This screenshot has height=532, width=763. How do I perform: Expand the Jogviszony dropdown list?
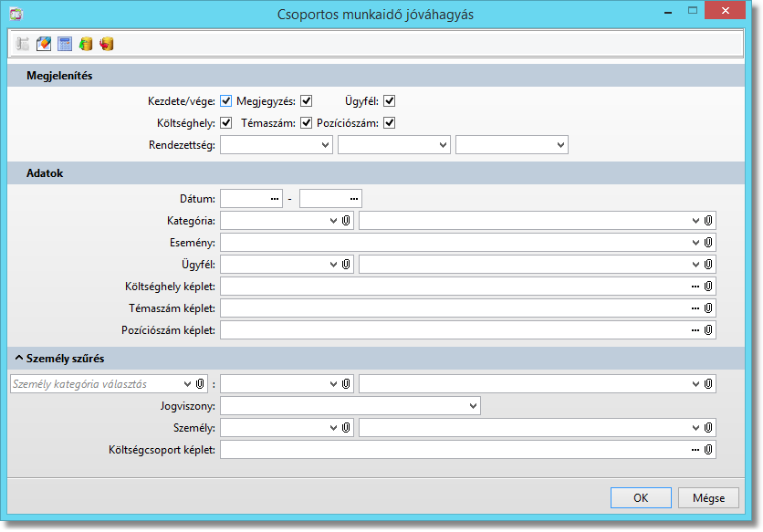point(473,406)
